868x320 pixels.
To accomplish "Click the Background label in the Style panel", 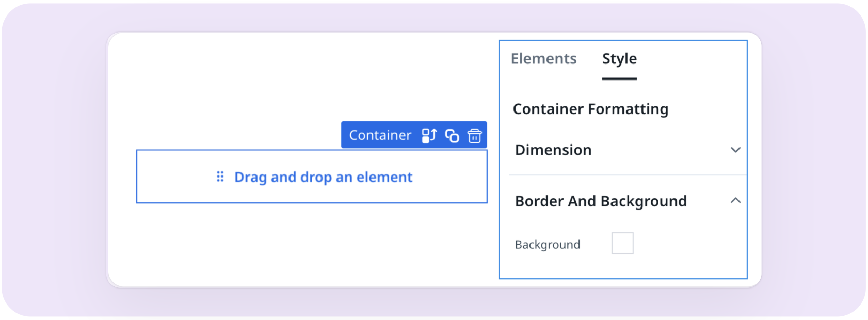I will point(547,244).
